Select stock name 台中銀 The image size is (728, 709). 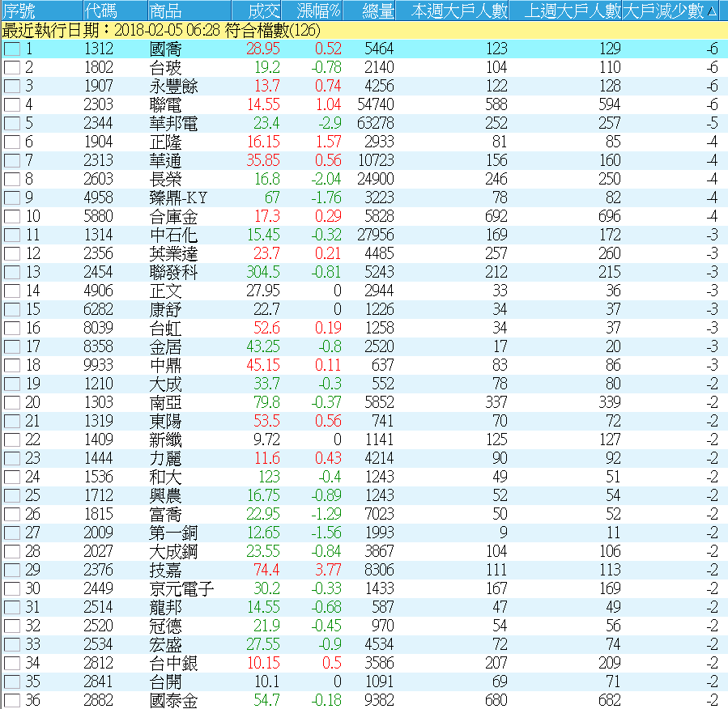(173, 663)
